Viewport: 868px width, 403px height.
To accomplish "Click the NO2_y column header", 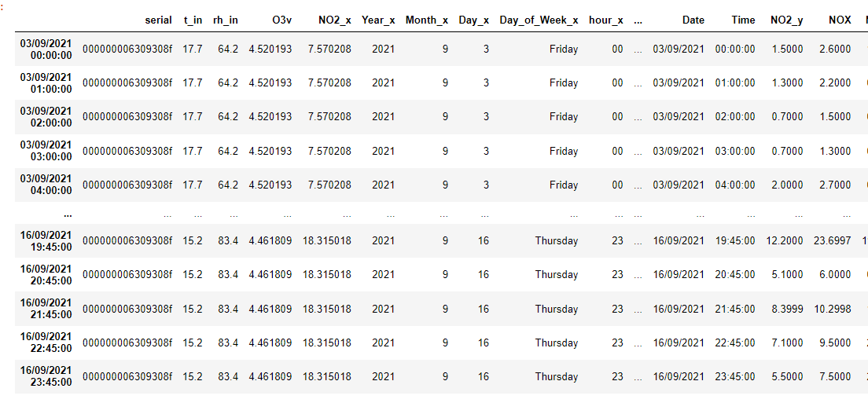I will pyautogui.click(x=786, y=20).
